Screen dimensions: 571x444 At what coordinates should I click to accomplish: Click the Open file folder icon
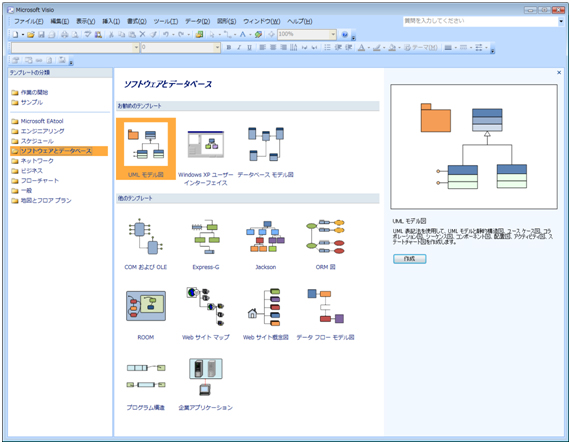click(31, 35)
